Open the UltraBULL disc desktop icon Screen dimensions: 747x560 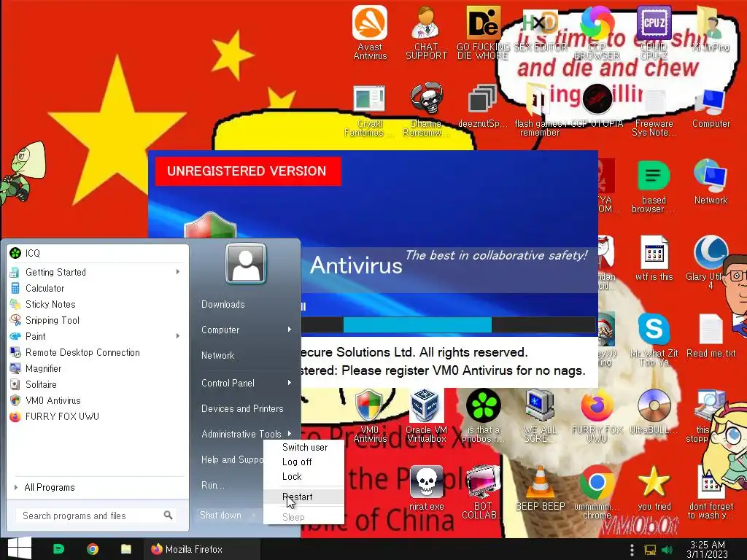[654, 412]
